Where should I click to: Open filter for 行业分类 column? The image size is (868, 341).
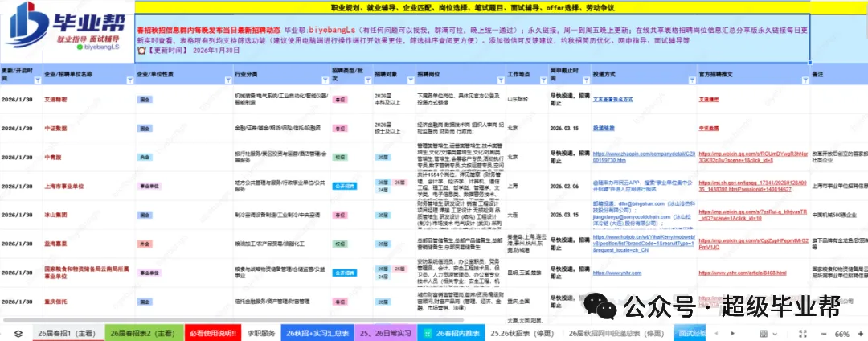(325, 80)
